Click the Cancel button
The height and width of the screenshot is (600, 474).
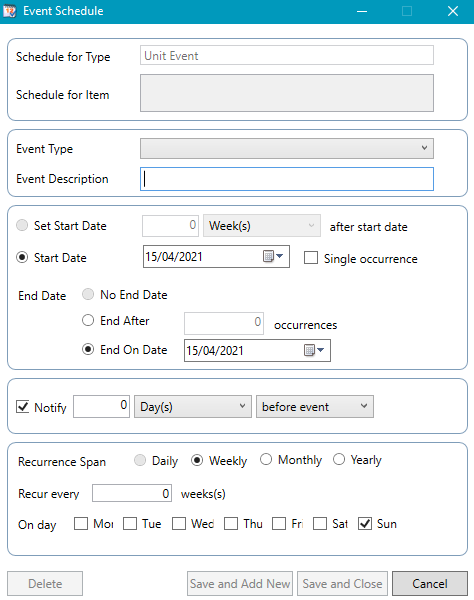pos(430,584)
